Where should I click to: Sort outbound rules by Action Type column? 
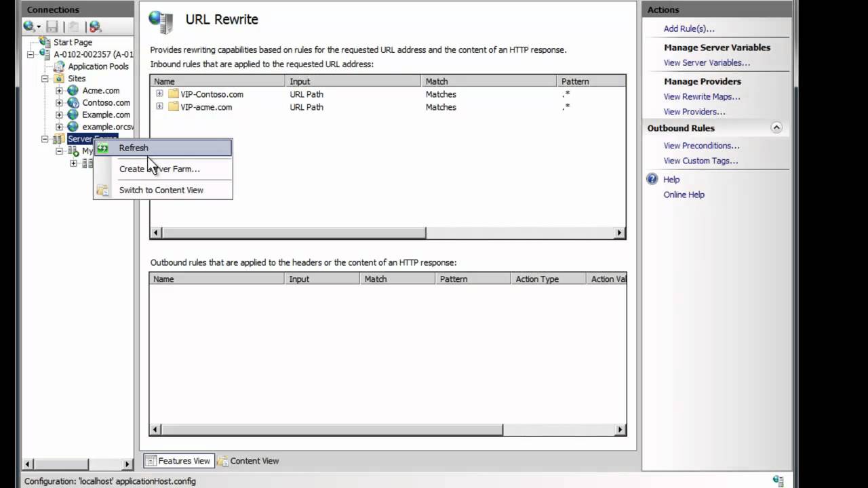548,279
